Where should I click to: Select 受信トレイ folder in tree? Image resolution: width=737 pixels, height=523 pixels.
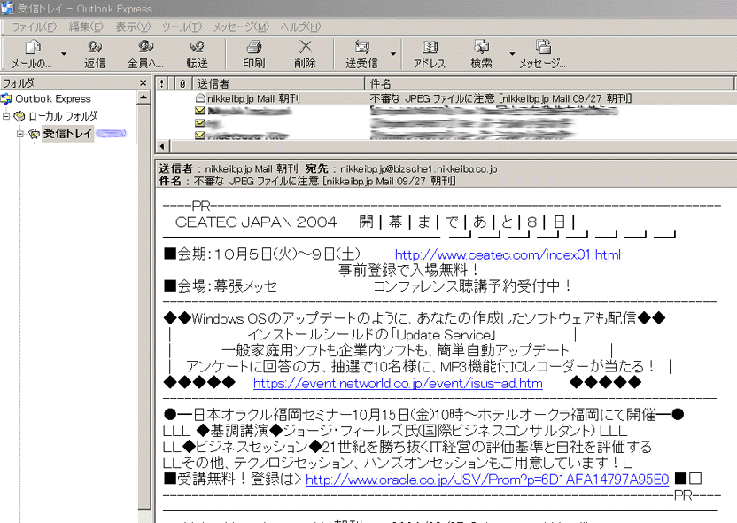(x=67, y=134)
